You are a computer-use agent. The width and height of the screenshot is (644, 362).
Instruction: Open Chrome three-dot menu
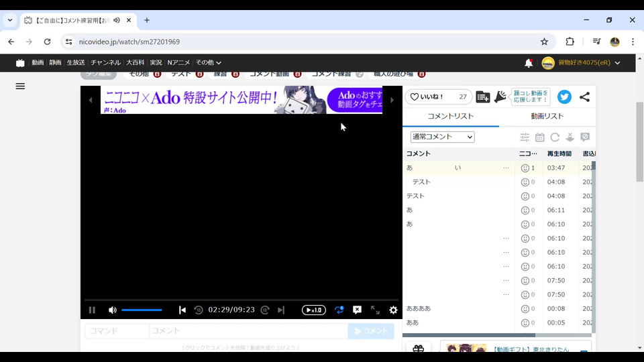pos(633,42)
